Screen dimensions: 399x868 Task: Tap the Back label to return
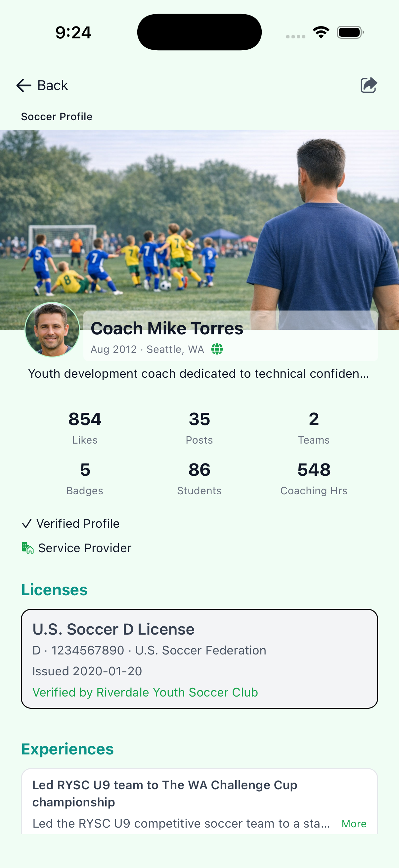[52, 85]
